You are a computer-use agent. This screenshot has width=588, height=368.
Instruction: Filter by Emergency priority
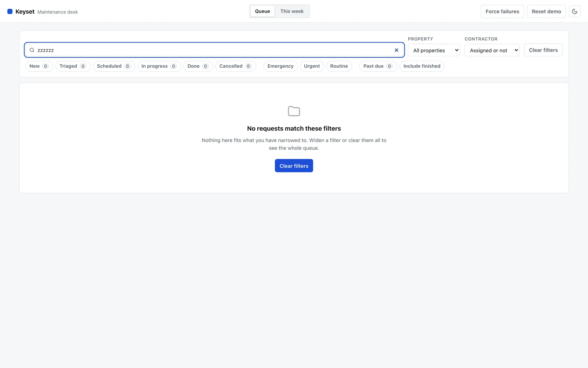280,66
